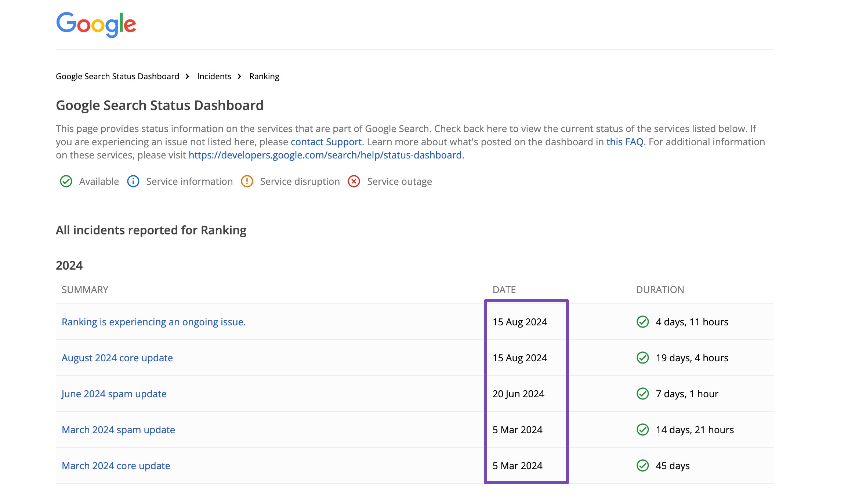This screenshot has width=848, height=504.
Task: Open June 2024 spam update incident
Action: point(114,394)
